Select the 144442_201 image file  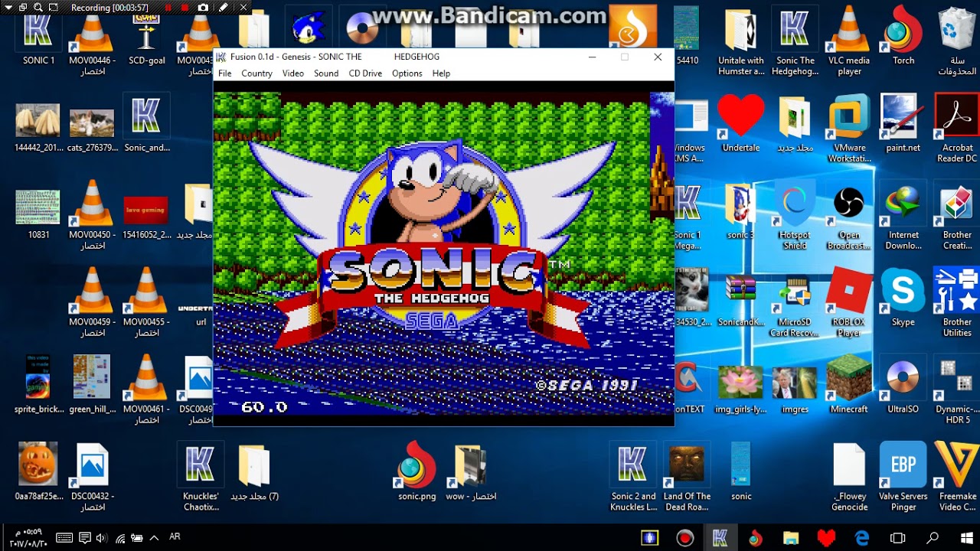click(38, 127)
